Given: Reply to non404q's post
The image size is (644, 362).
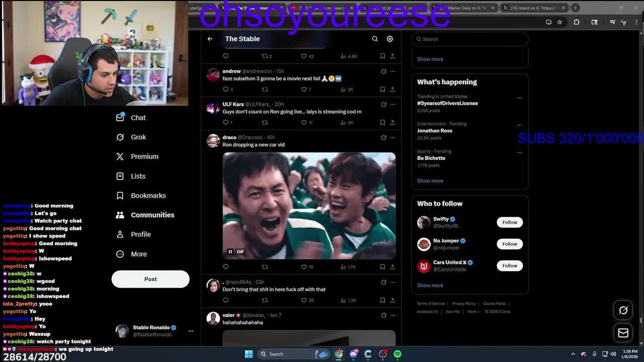Looking at the screenshot, I should tap(225, 300).
